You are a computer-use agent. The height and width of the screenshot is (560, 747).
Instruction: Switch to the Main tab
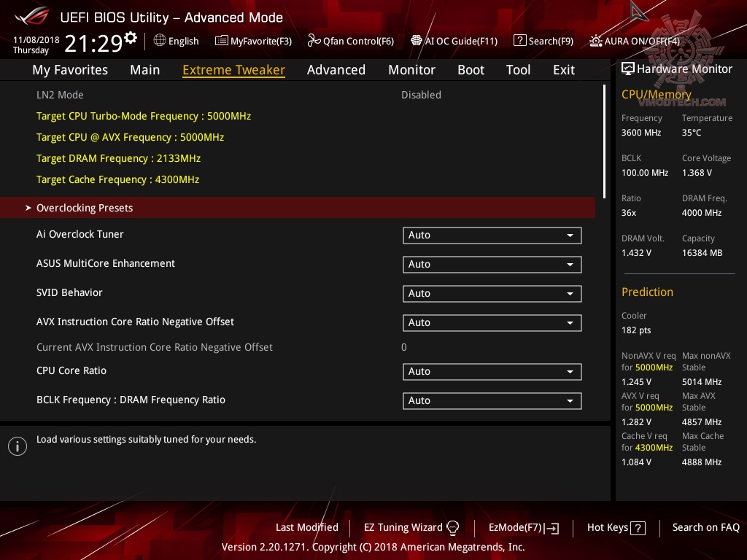(x=145, y=69)
